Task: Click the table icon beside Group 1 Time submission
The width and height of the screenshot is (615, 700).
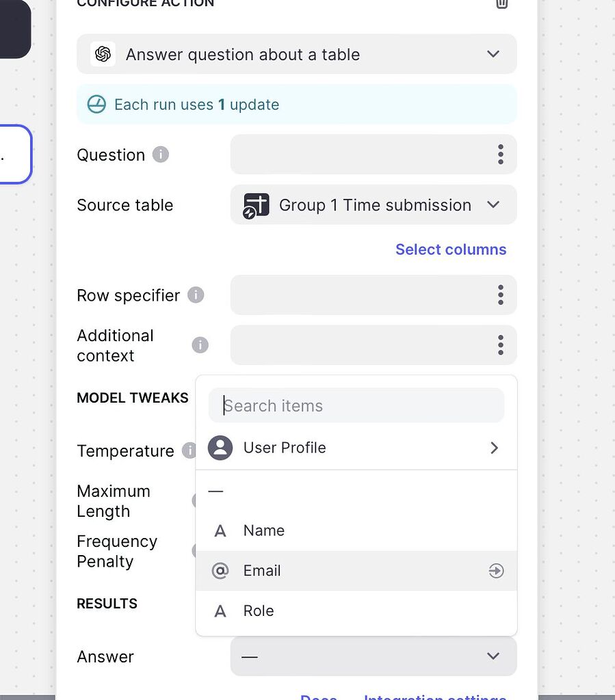Action: (254, 204)
